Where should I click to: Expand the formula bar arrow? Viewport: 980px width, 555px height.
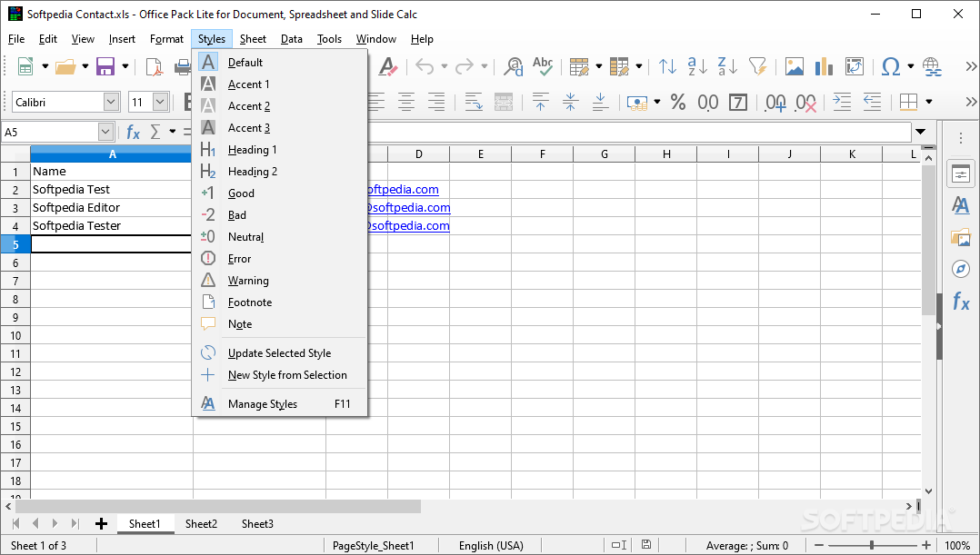click(x=920, y=132)
